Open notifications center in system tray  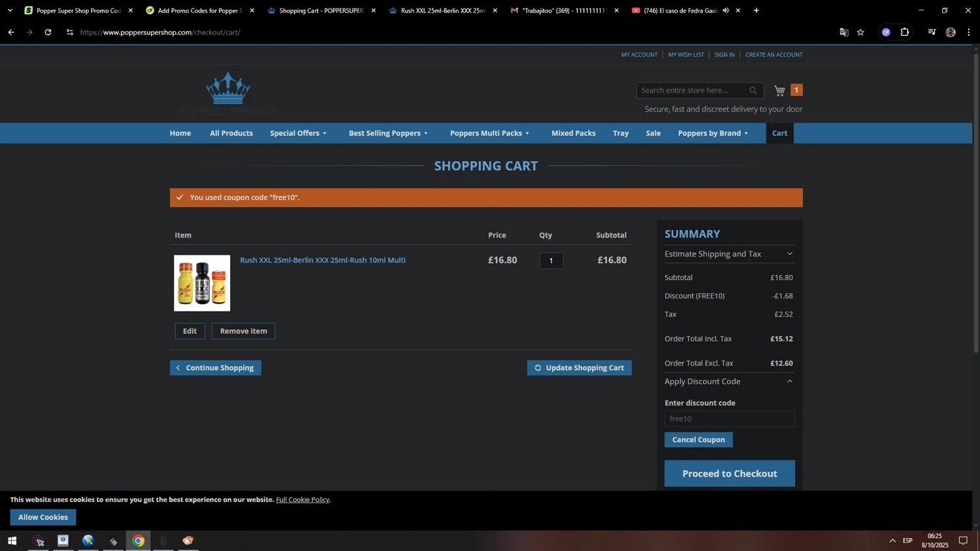pos(963,541)
